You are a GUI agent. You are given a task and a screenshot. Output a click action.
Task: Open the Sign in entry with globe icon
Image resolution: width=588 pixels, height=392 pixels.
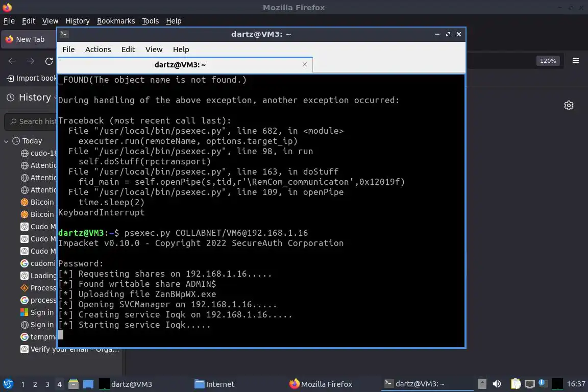pos(37,325)
